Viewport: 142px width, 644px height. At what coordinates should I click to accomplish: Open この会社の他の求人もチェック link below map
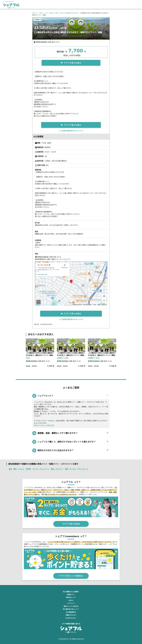(71, 319)
